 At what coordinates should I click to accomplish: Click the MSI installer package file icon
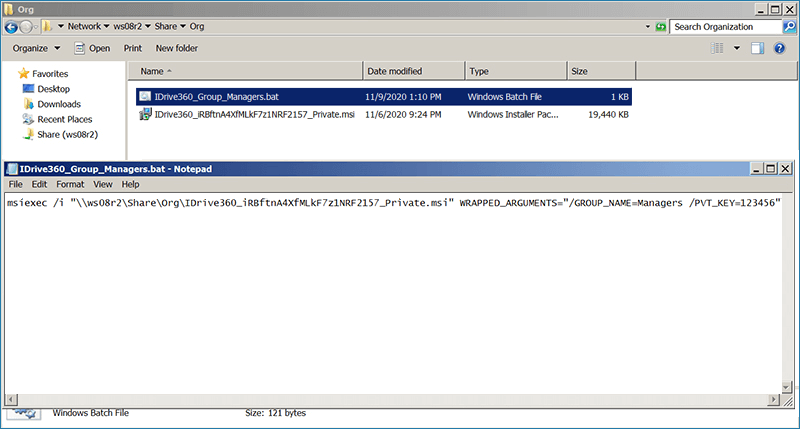145,114
